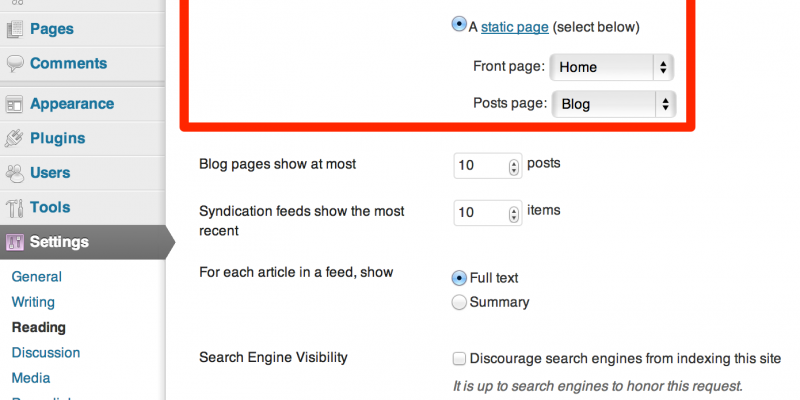Viewport: 800px width, 400px height.
Task: Open the Front page dropdown
Action: [613, 68]
